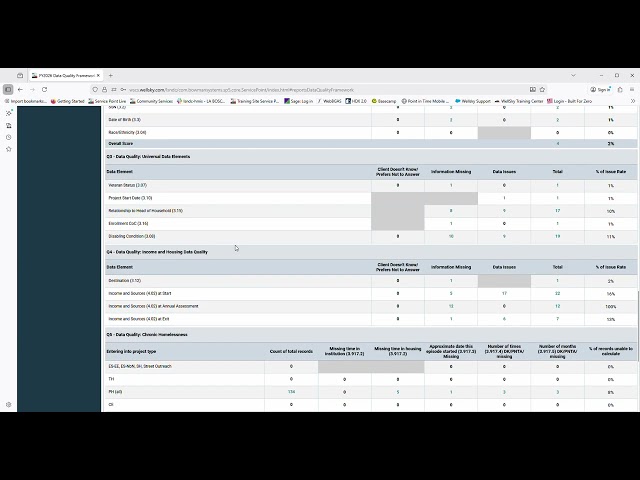640x480 pixels.
Task: Open the Point in Time Mobile bookmark
Action: pos(425,101)
